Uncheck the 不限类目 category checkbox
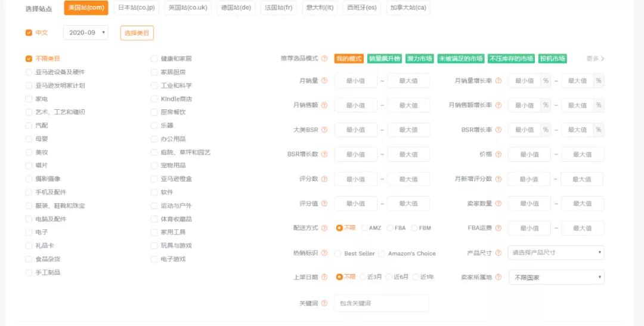Screen dimensions: 644x326 (29, 59)
